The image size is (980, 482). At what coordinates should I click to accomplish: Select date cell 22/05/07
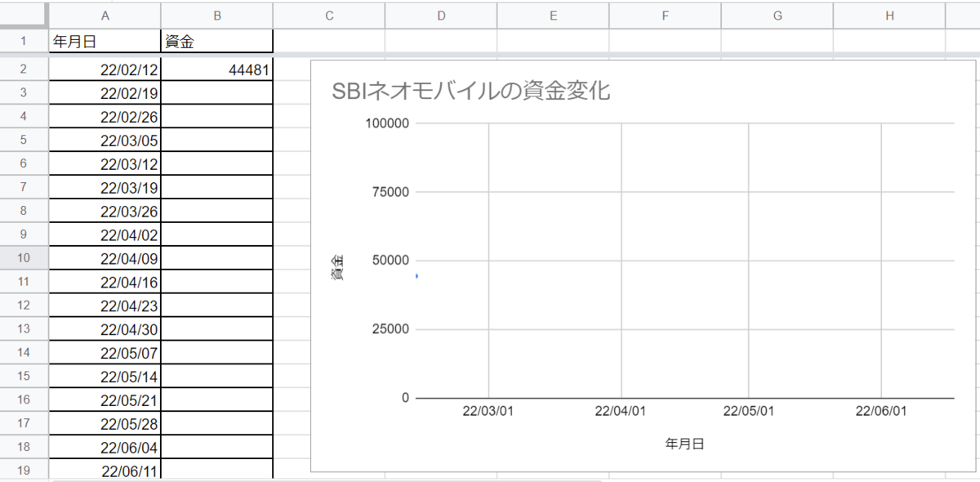pos(105,354)
